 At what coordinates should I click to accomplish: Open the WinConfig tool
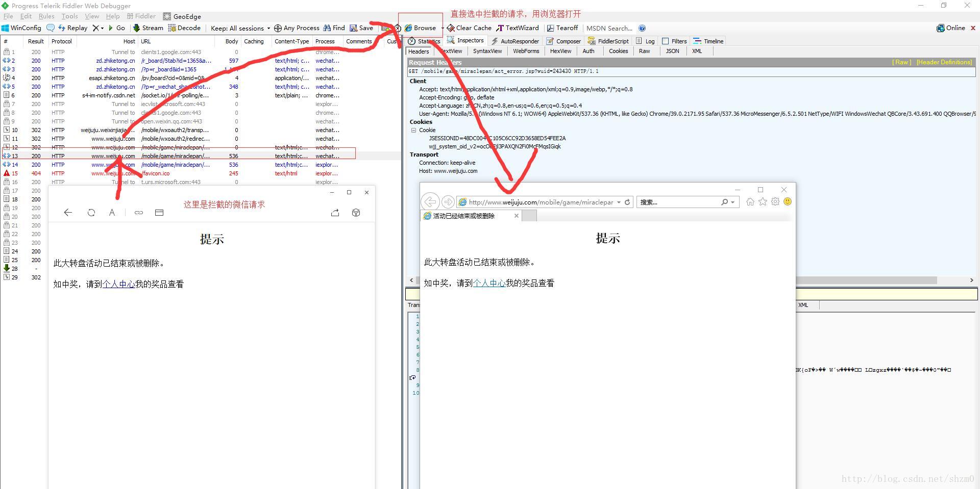(x=21, y=28)
